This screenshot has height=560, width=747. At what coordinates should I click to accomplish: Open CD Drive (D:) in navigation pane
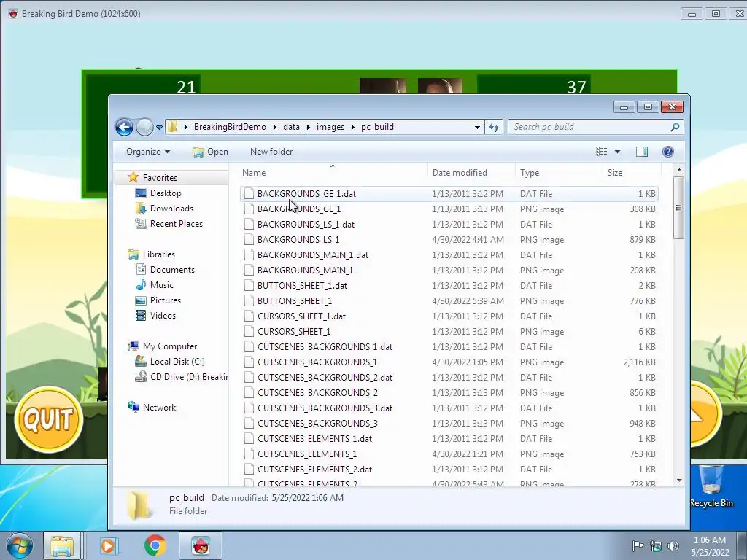pyautogui.click(x=188, y=377)
